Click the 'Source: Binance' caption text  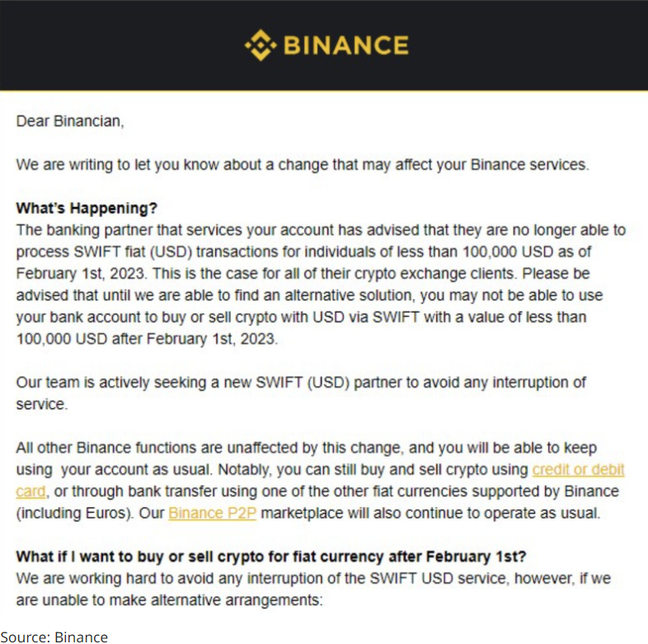tap(54, 637)
